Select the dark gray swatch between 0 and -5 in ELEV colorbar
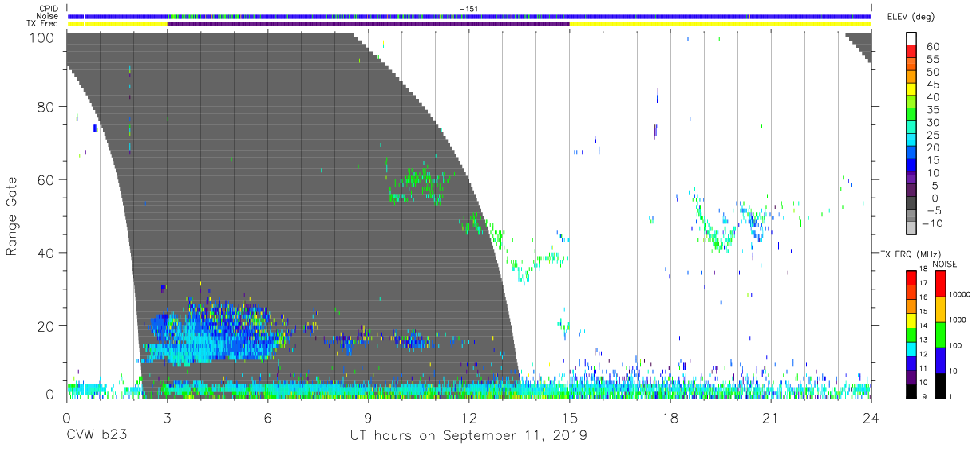This screenshot has width=980, height=452. pos(911,204)
